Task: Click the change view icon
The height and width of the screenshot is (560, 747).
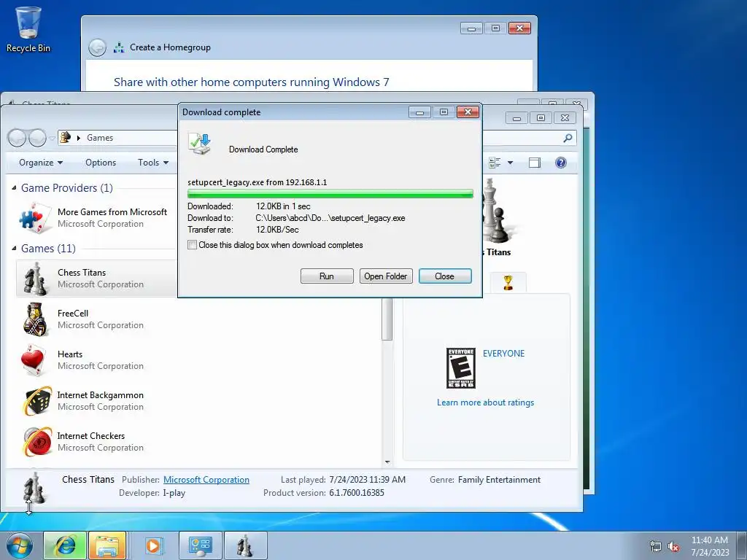Action: pos(495,163)
